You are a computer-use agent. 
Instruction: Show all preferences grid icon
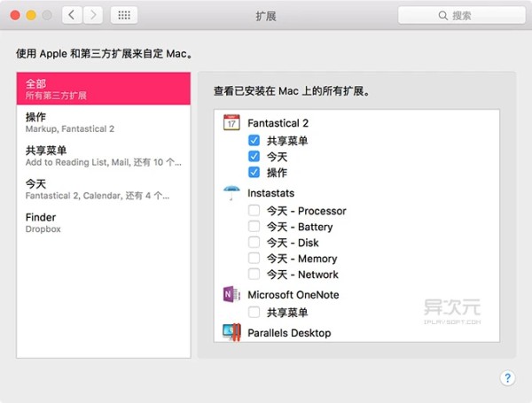tap(124, 15)
